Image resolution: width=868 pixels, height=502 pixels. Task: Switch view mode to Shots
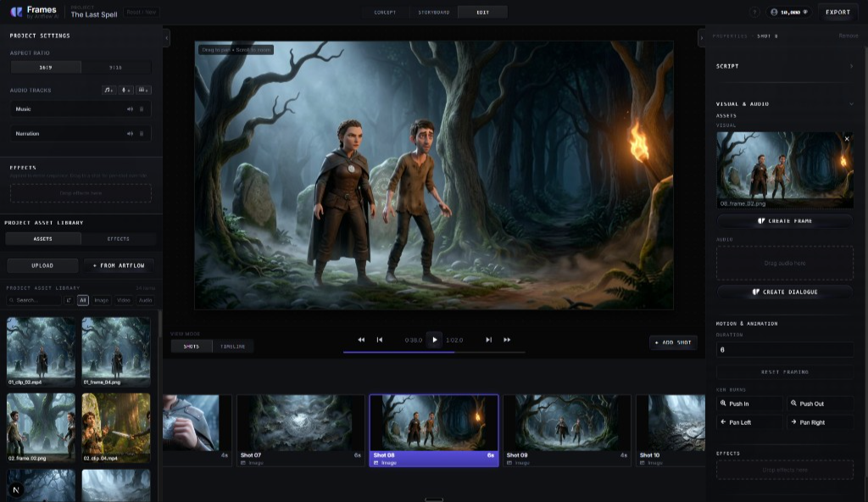(x=192, y=346)
